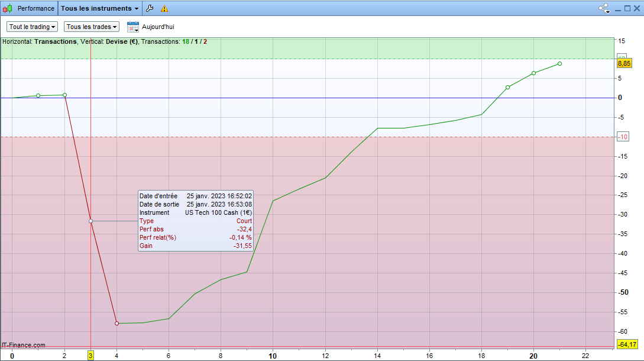The width and height of the screenshot is (644, 361).
Task: Click the yellow warning triangle icon
Action: pyautogui.click(x=164, y=9)
